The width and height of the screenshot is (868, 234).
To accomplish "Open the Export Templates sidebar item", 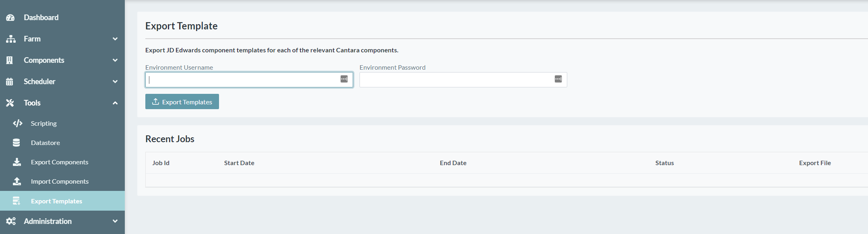I will tap(56, 201).
